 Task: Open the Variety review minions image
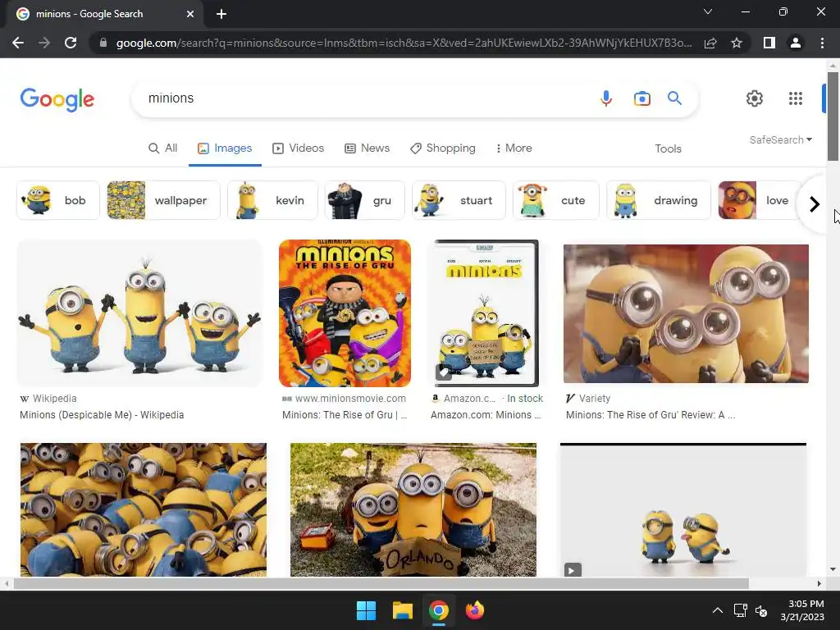(686, 313)
